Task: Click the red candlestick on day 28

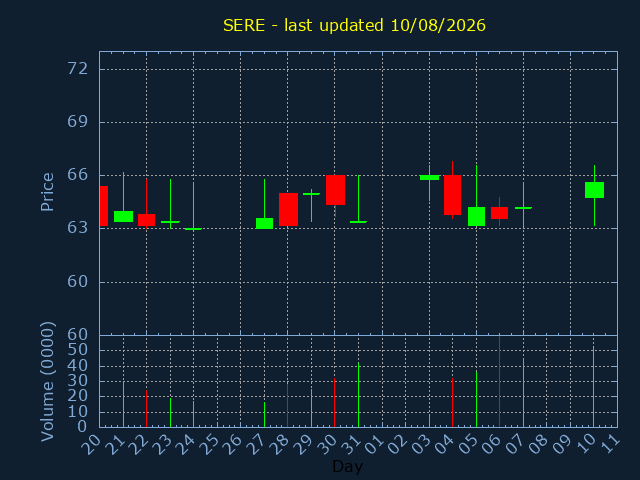Action: tap(288, 209)
